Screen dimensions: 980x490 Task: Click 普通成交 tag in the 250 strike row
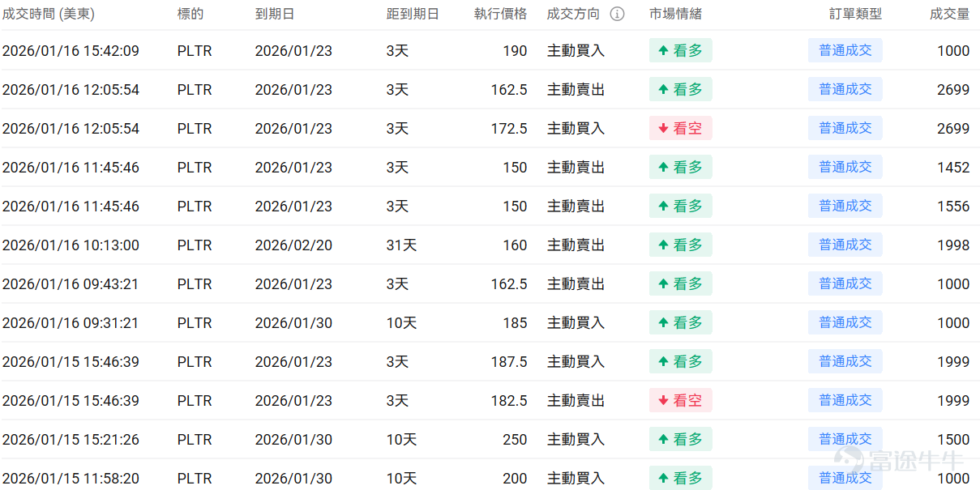[x=845, y=440]
